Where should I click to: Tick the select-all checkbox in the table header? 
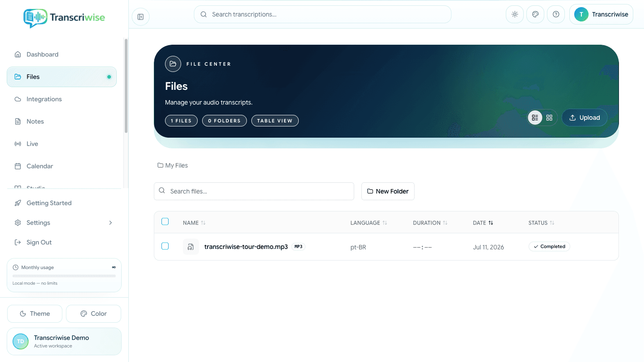pos(165,222)
